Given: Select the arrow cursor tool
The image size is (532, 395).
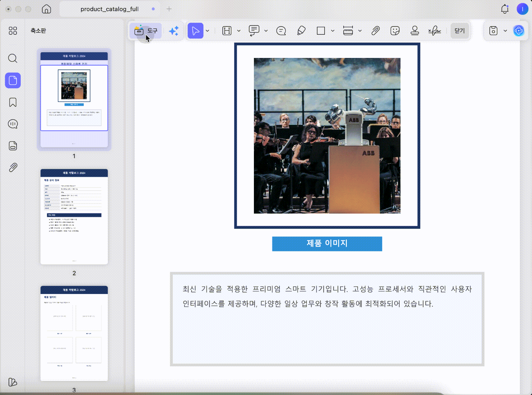Looking at the screenshot, I should click(x=195, y=31).
